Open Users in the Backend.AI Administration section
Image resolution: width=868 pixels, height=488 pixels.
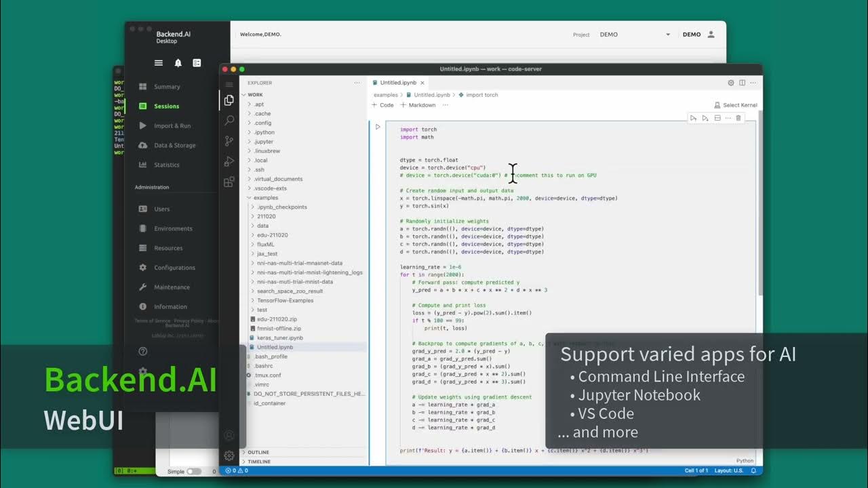[x=161, y=209]
